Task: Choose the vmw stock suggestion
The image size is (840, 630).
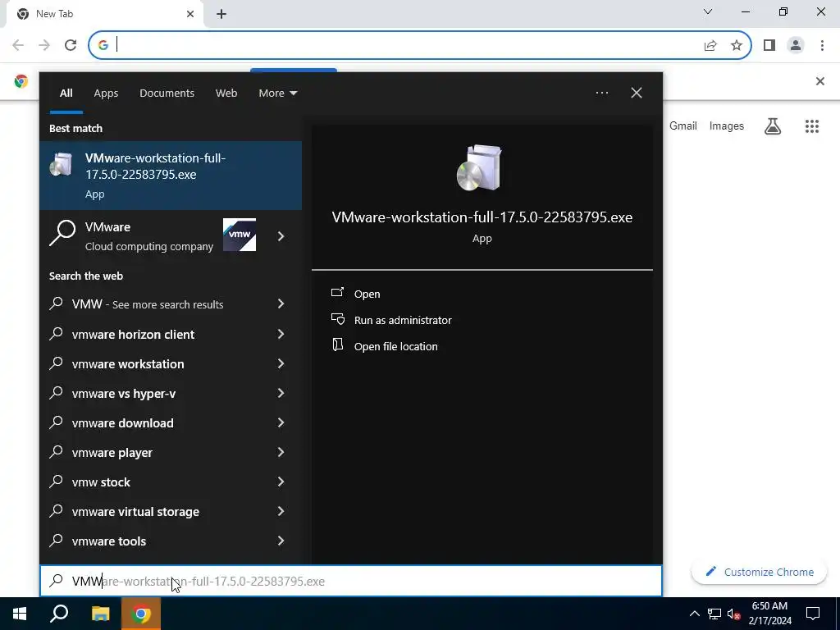Action: point(101,482)
